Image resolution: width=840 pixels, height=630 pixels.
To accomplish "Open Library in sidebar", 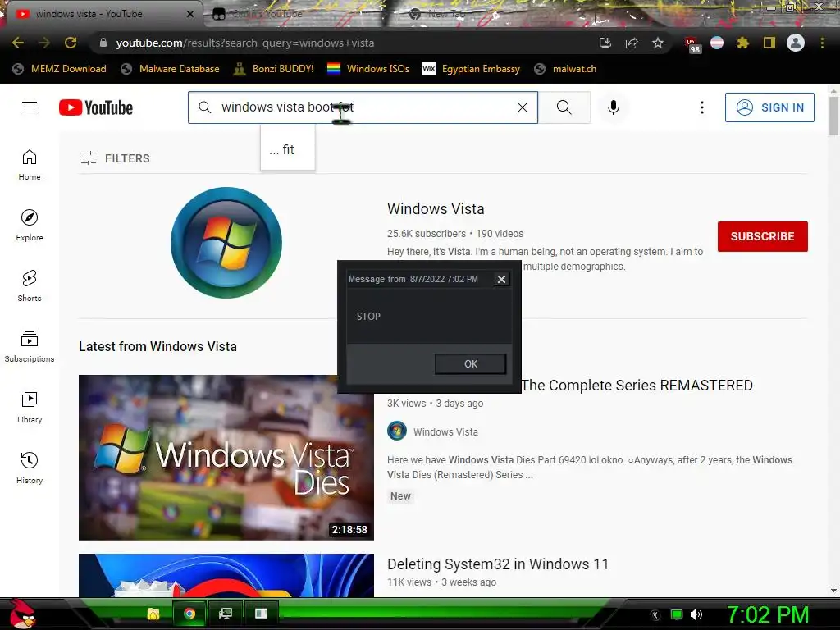I will 30,407.
